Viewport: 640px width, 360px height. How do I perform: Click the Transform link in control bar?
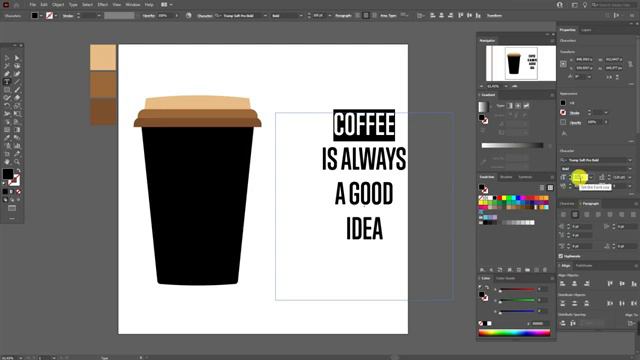[x=494, y=16]
